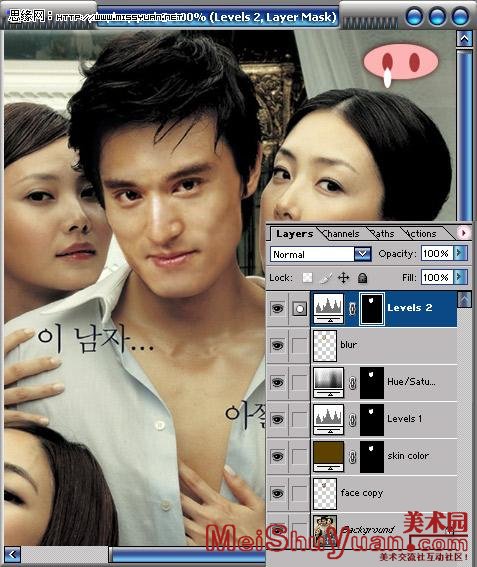
Task: Click Layers panel scroll up arrow
Action: coord(464,299)
